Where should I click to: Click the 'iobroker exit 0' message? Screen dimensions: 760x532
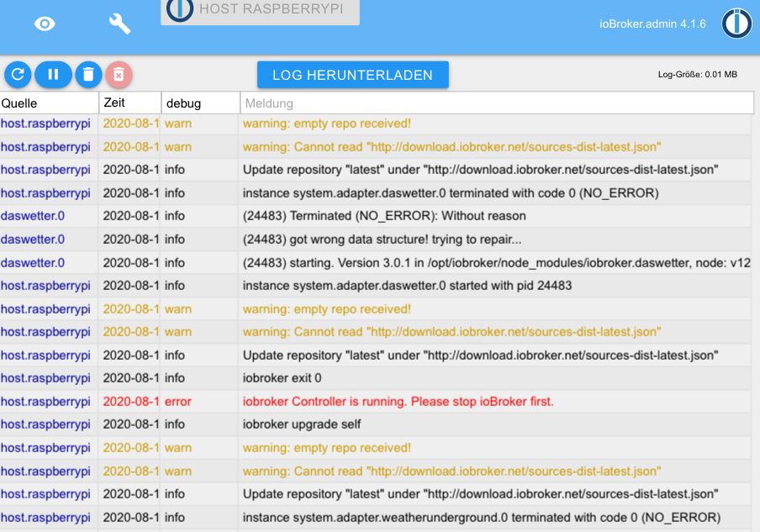pos(282,378)
